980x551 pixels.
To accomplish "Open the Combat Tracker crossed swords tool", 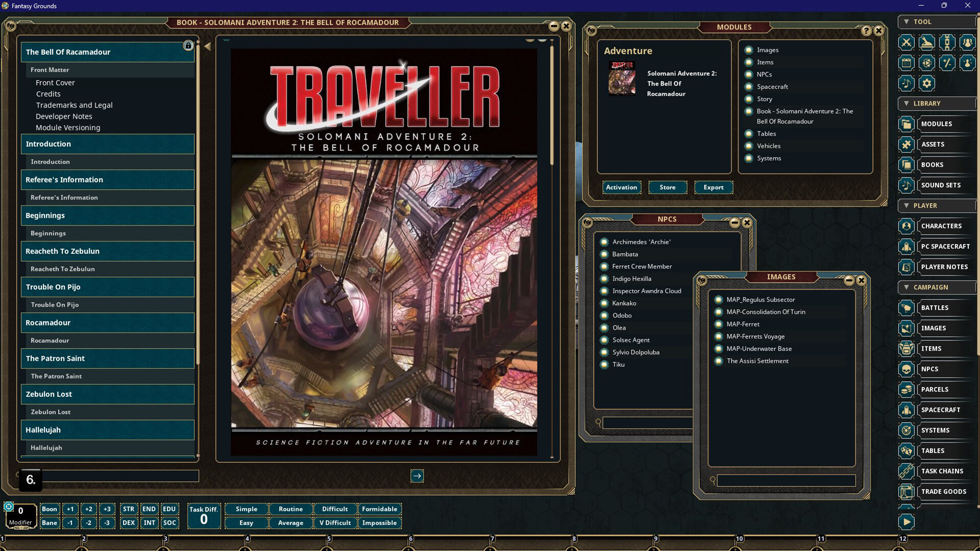I will [x=906, y=42].
